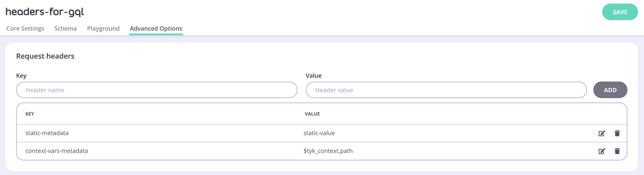Delete the static-metadata header row
The width and height of the screenshot is (644, 175).
(x=617, y=133)
